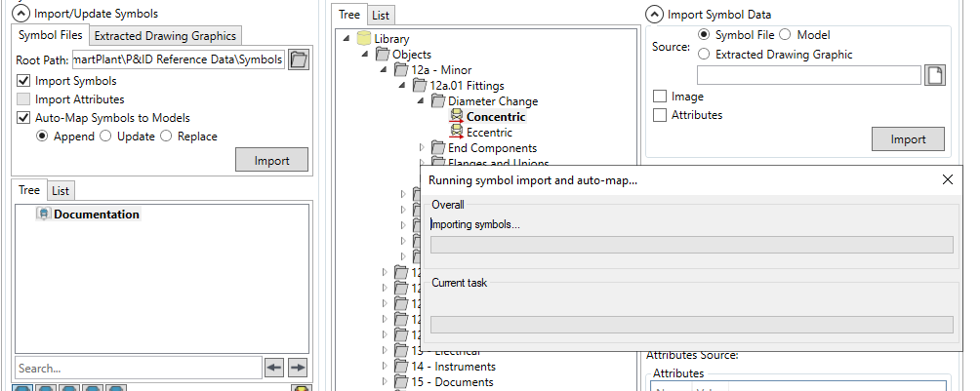Screen dimensions: 980x391
Task: Click the Library database icon
Action: 363,39
